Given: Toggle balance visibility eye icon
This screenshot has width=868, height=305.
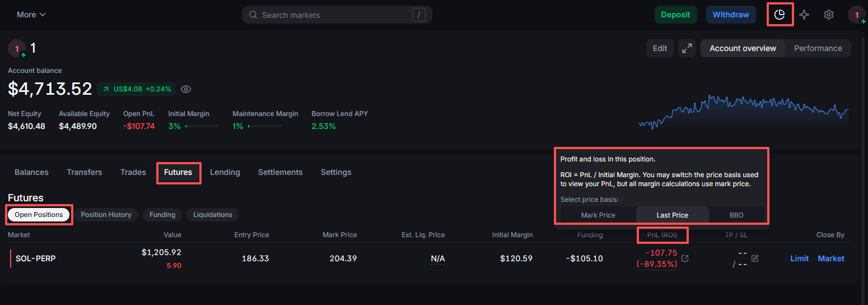Looking at the screenshot, I should point(186,89).
